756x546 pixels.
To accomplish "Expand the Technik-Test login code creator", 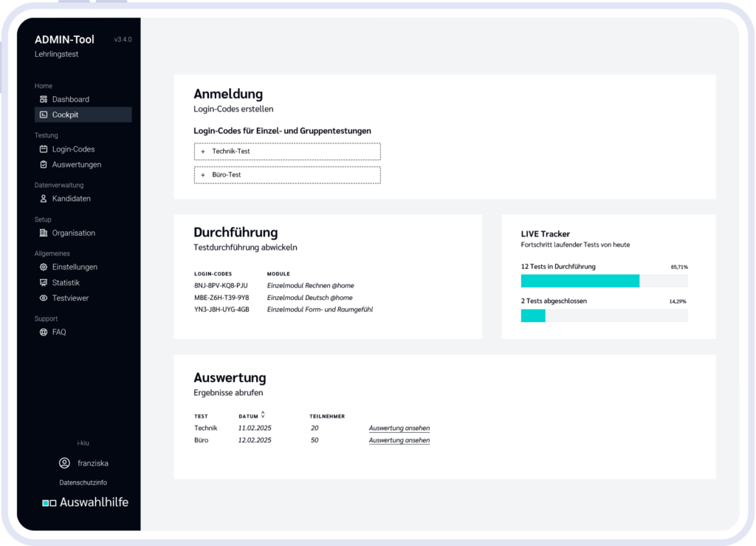I will tap(286, 151).
